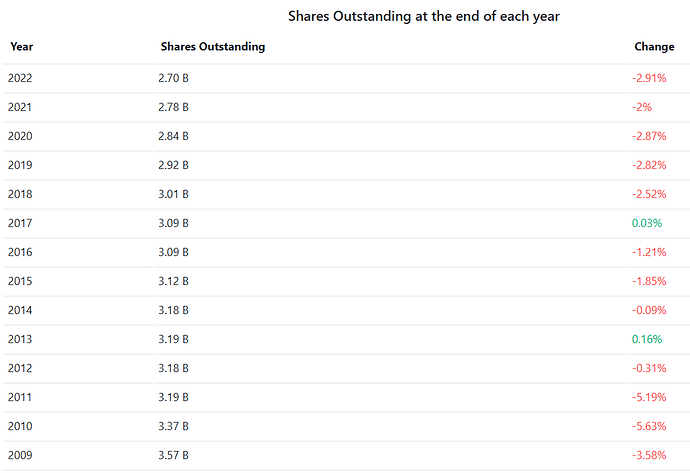Viewport: 690px width, 473px height.
Task: Click the green 0.16% change value
Action: coord(647,339)
